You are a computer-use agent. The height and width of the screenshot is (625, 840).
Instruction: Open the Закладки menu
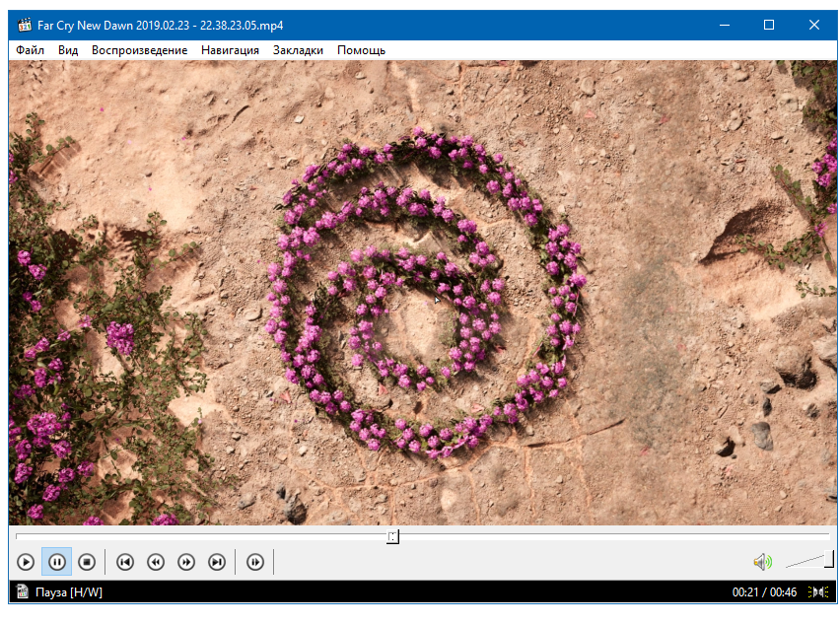click(298, 50)
